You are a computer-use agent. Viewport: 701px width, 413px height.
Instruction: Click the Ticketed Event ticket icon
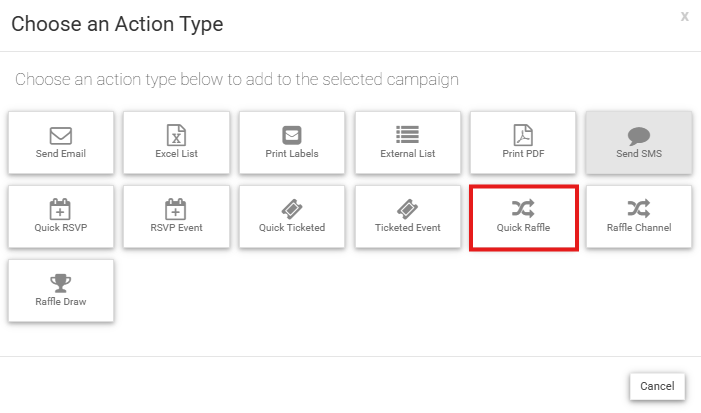tap(407, 209)
